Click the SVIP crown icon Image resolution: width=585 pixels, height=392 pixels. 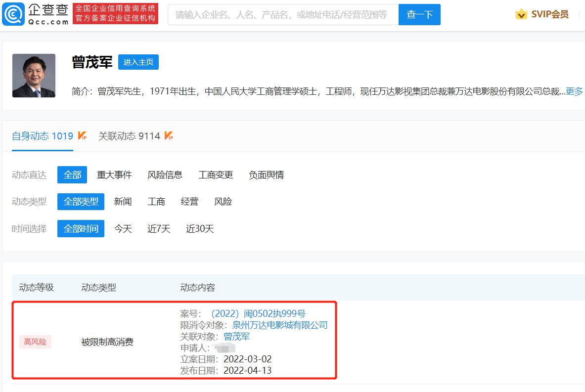521,14
